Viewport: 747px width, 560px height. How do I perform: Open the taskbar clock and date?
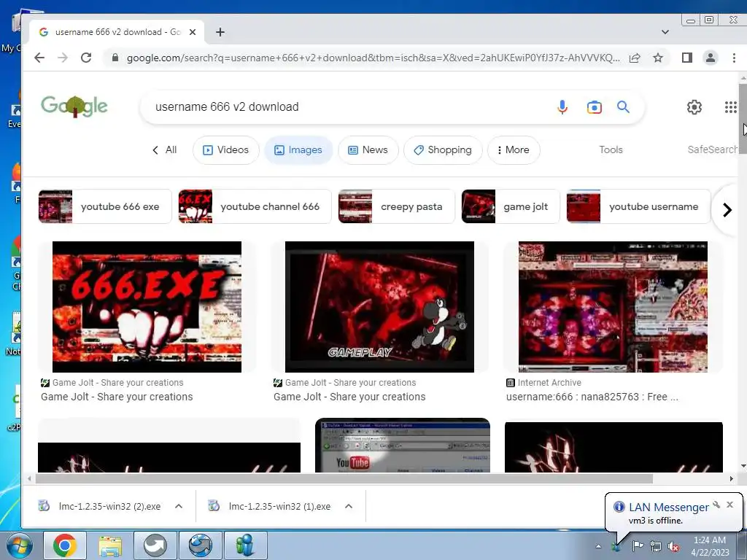pyautogui.click(x=710, y=546)
